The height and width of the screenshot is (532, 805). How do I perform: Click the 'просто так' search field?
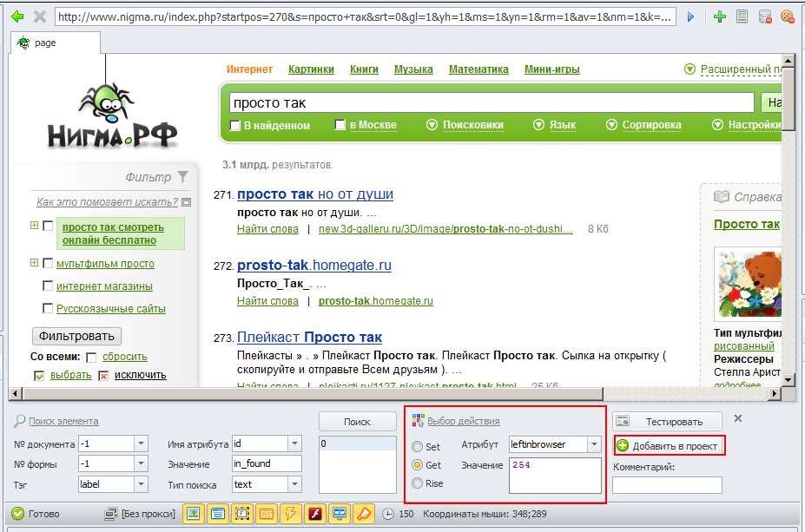pyautogui.click(x=492, y=102)
